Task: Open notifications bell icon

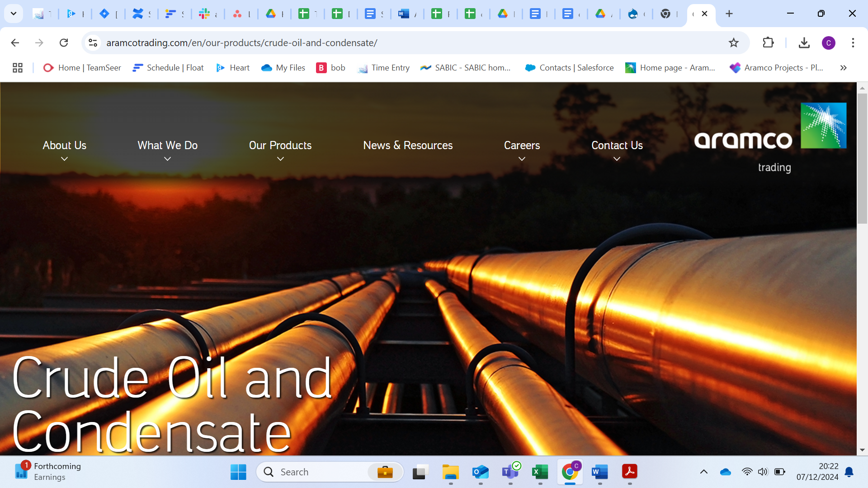Action: [849, 472]
